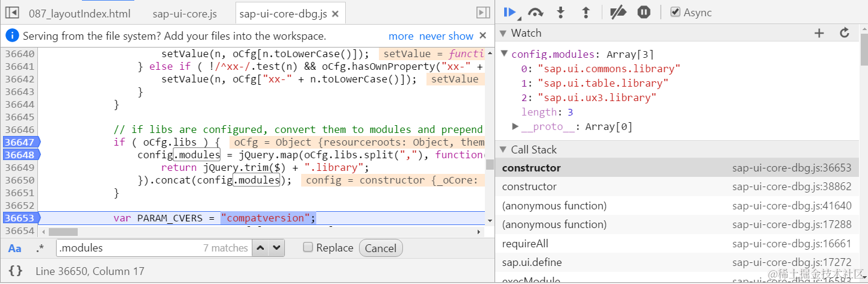Toggle breakpoint on line 36653
This screenshot has height=284, width=868.
20,218
